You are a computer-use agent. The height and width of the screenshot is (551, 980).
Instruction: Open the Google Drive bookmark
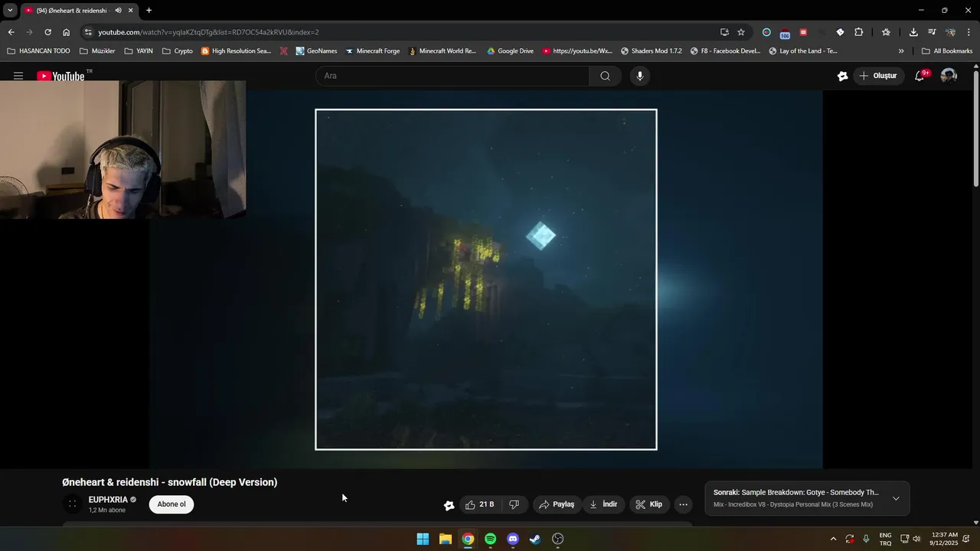(x=510, y=51)
